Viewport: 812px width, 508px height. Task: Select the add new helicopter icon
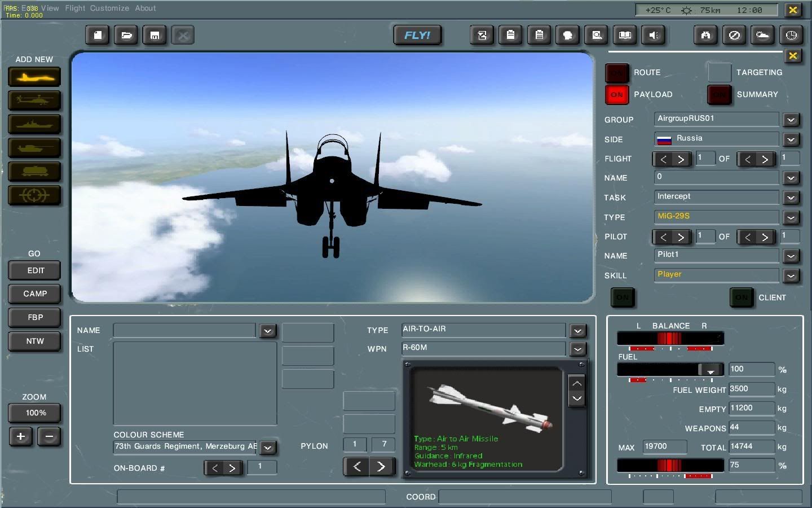pos(34,100)
